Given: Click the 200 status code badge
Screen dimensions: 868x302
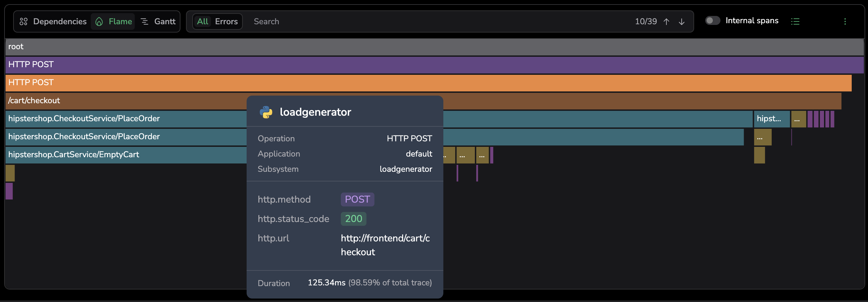Looking at the screenshot, I should (x=353, y=219).
